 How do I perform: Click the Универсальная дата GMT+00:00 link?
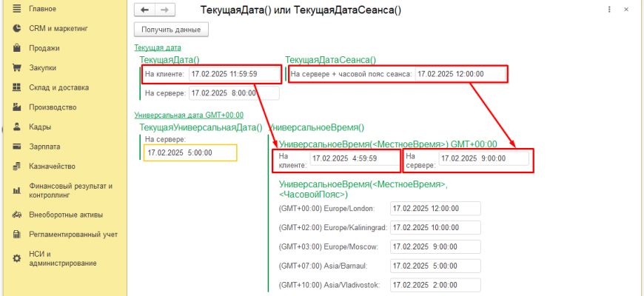coord(188,115)
